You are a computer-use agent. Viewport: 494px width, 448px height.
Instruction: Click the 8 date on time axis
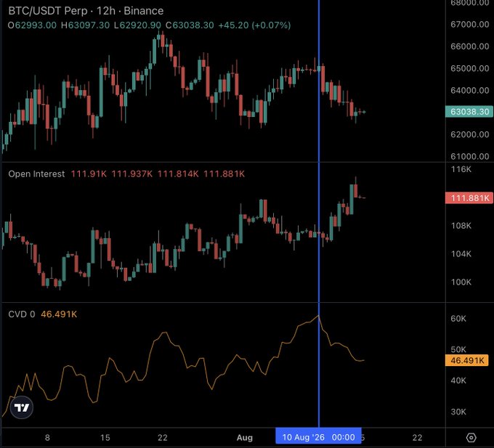47,438
